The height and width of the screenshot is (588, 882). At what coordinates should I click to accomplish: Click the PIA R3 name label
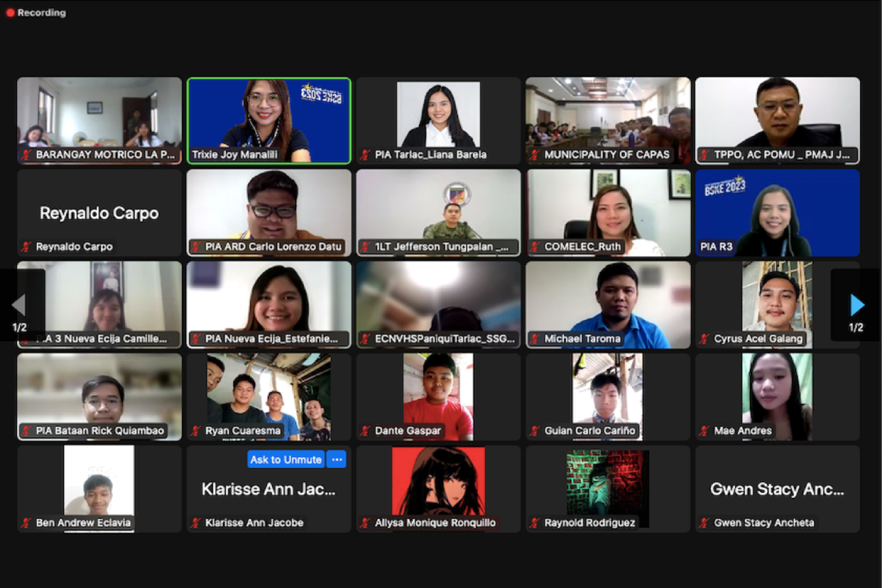click(716, 247)
